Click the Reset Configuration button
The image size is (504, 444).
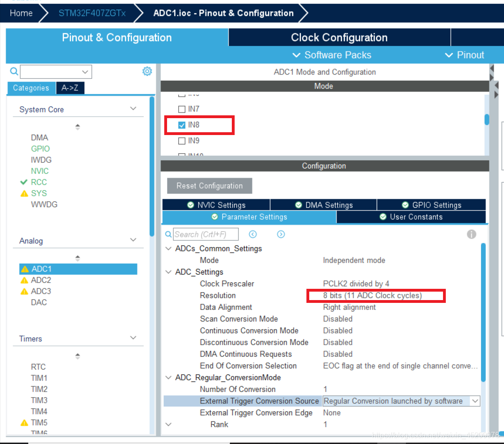click(210, 186)
